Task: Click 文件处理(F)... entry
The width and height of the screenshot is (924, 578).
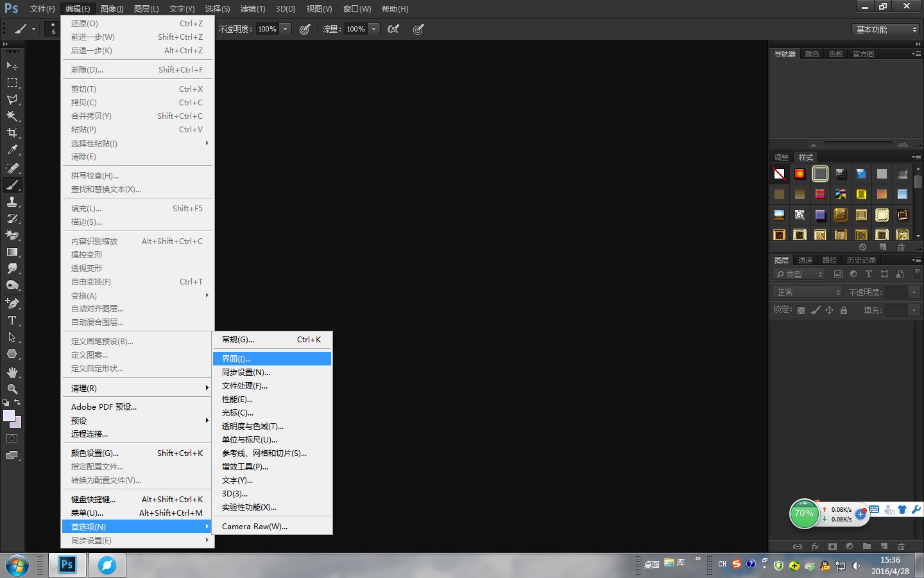Action: (272, 385)
